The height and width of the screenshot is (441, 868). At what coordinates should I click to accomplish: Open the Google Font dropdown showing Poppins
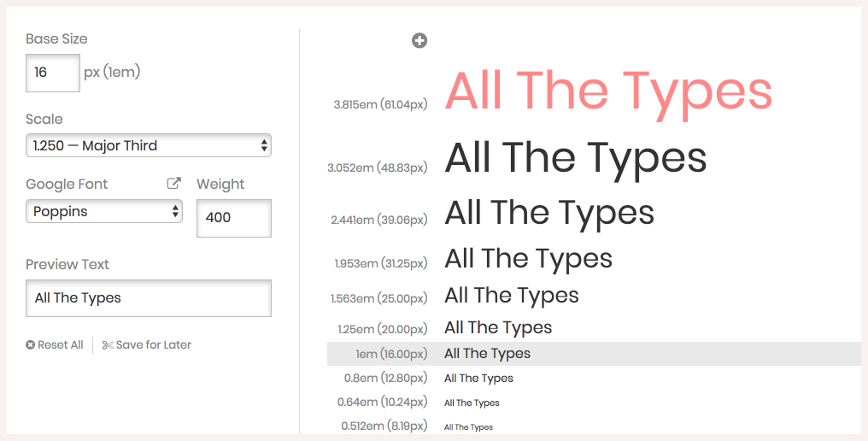point(104,211)
